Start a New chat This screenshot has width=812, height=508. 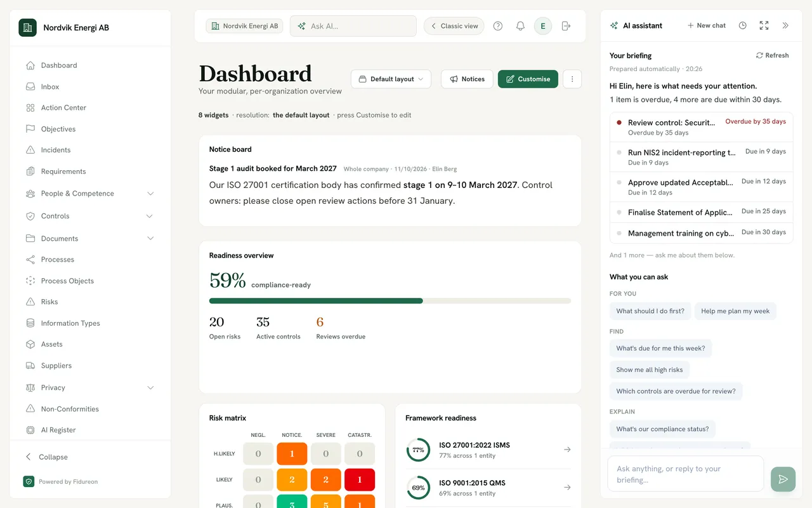(706, 25)
